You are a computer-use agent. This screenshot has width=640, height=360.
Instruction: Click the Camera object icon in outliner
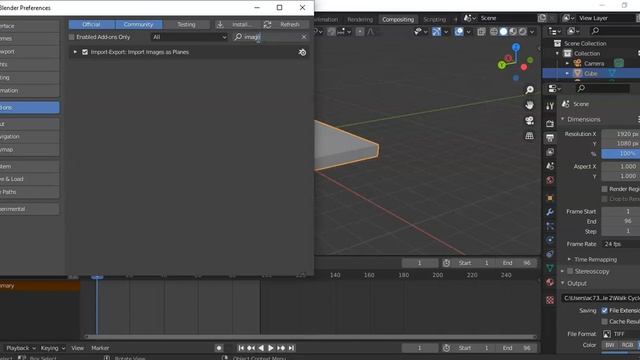click(x=577, y=63)
